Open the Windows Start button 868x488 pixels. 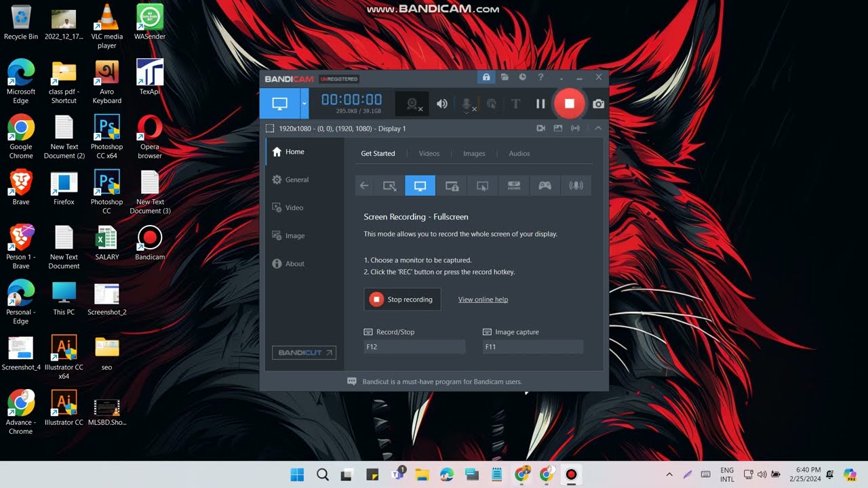(297, 474)
